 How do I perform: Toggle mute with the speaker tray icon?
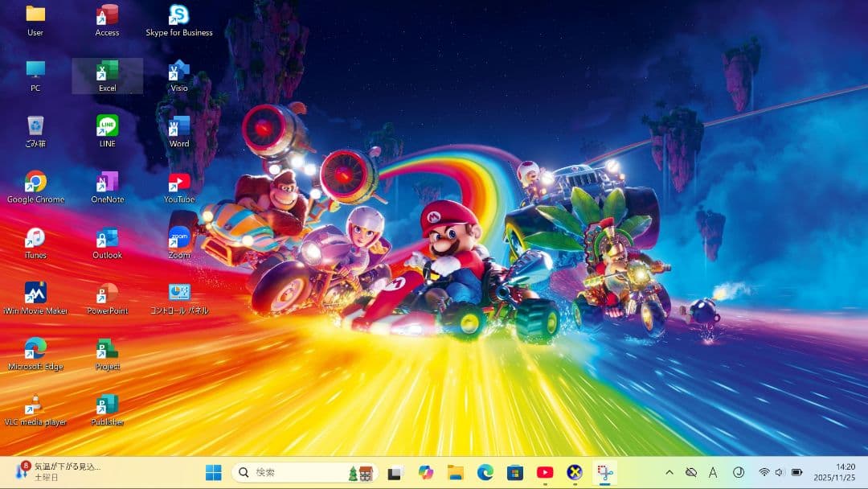coord(780,472)
